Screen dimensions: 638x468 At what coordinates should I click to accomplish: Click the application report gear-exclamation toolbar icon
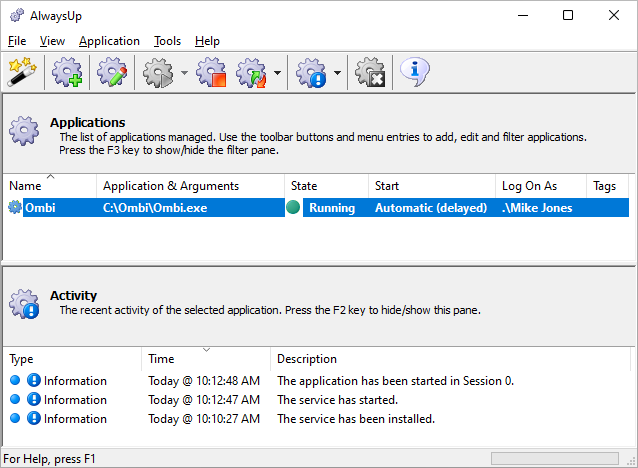(311, 73)
